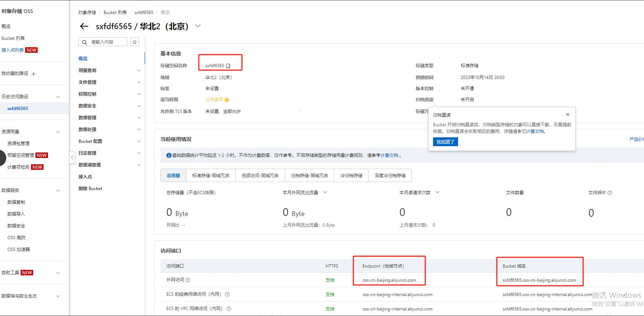
Task: Expand the 数据湖与数仓生态 section
Action: pos(58,296)
